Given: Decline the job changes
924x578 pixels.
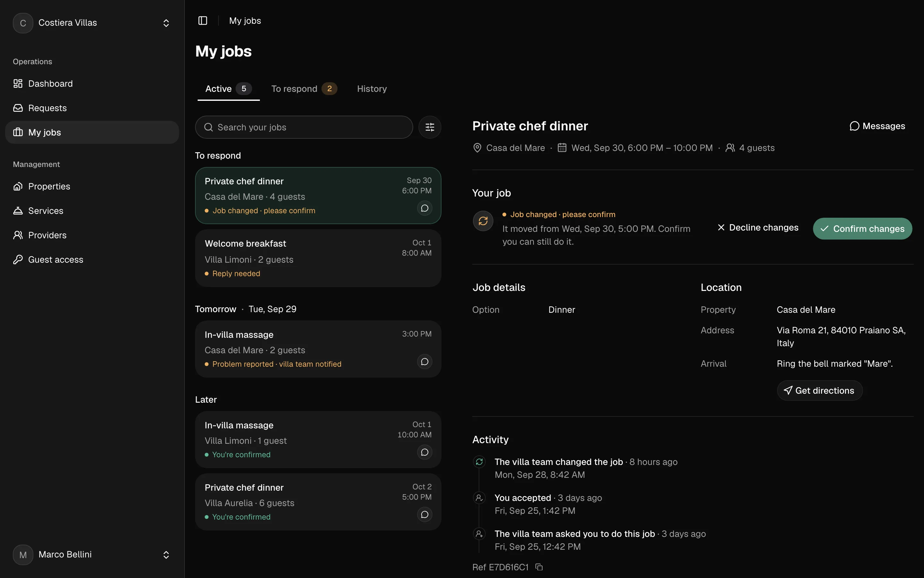Looking at the screenshot, I should coord(758,228).
